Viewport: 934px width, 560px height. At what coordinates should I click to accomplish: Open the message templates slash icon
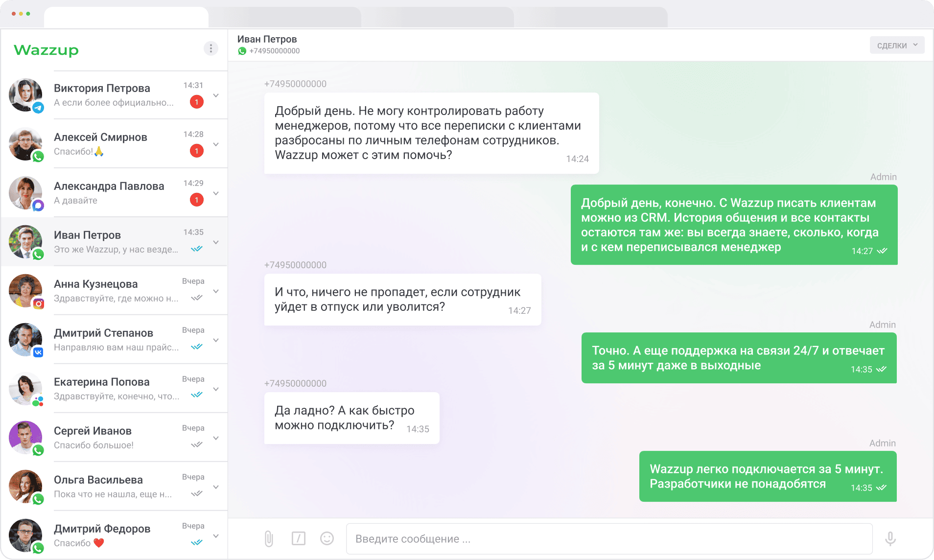click(x=298, y=538)
